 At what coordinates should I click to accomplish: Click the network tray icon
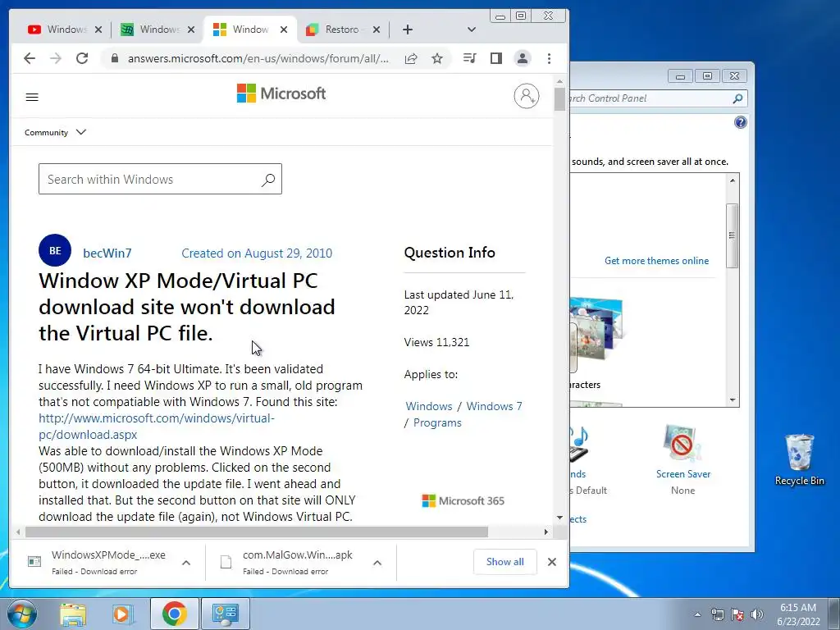pos(717,614)
